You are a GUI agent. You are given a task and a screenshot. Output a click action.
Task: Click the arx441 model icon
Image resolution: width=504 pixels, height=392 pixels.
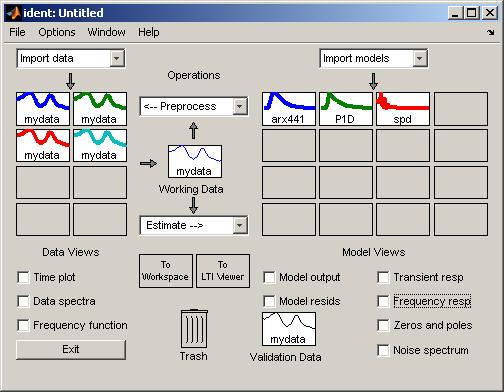(x=289, y=109)
